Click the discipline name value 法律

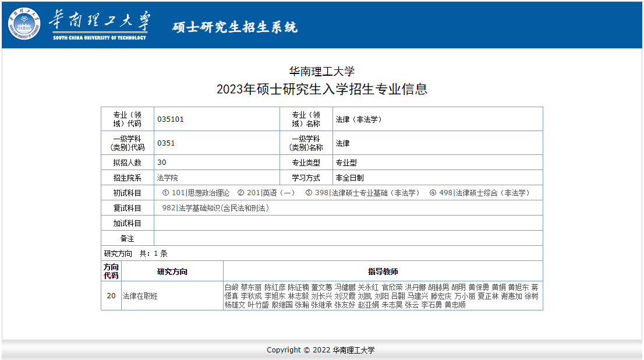pyautogui.click(x=342, y=143)
